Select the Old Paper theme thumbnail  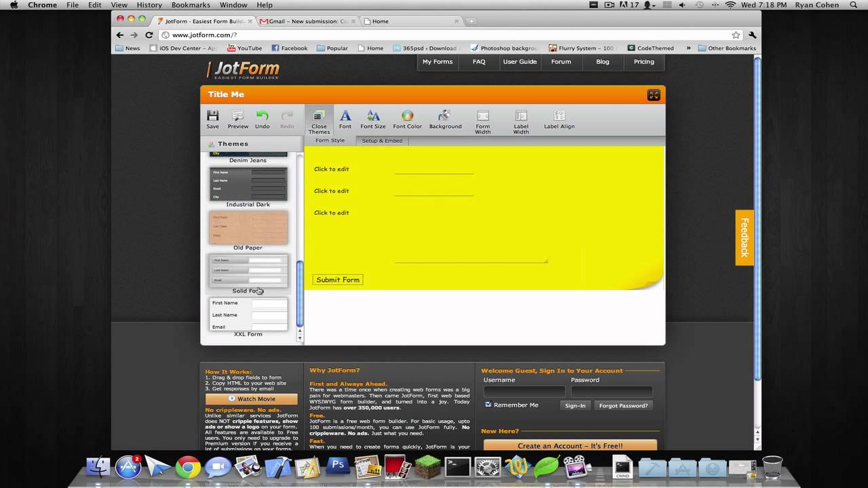(248, 227)
